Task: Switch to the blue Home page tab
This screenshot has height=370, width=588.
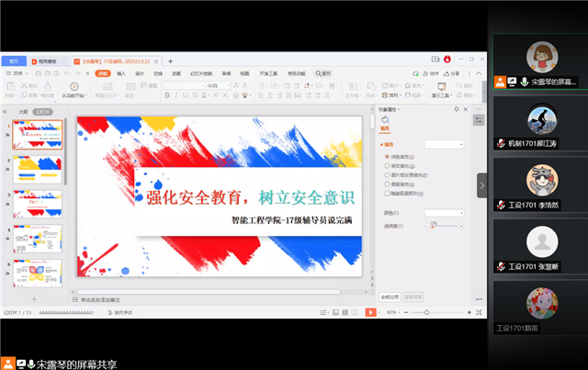Action: tap(14, 62)
